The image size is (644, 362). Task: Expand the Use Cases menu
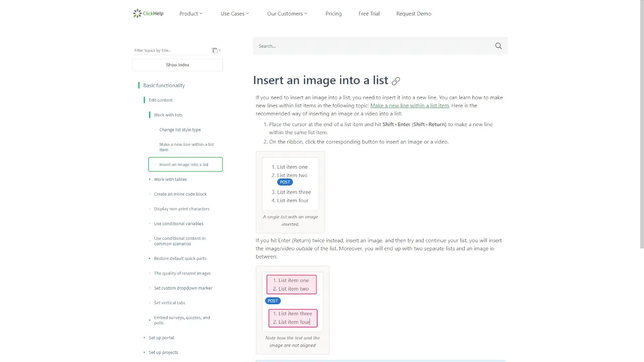(234, 14)
